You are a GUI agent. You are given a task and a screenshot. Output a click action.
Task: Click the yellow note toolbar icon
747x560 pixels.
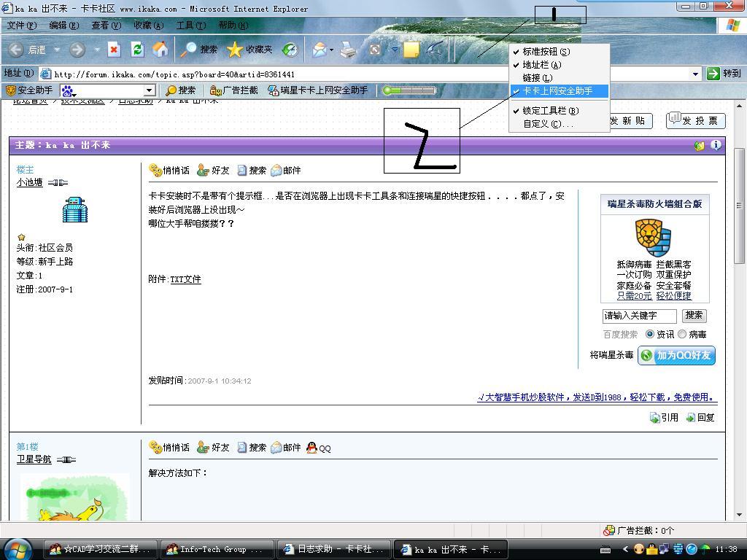click(x=411, y=50)
